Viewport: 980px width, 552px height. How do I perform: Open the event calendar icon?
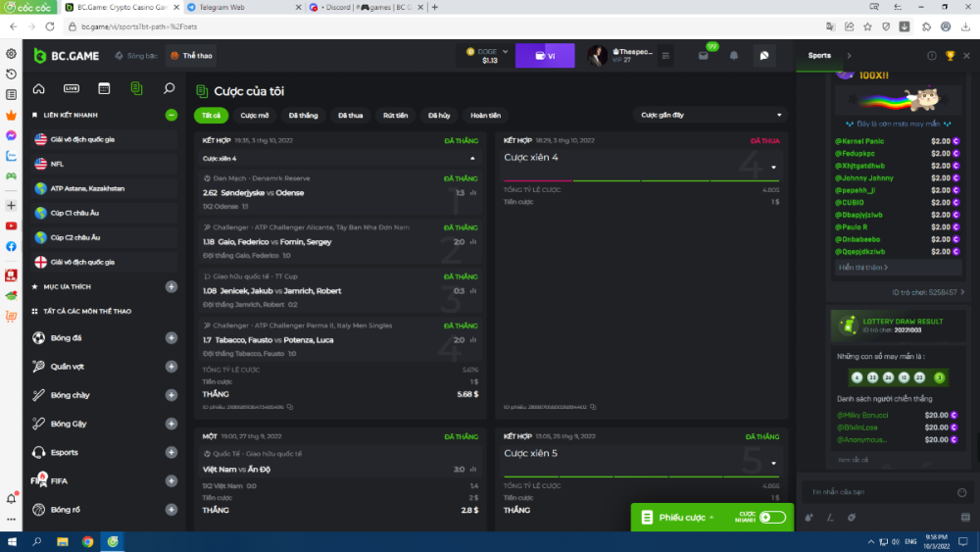[x=104, y=89]
